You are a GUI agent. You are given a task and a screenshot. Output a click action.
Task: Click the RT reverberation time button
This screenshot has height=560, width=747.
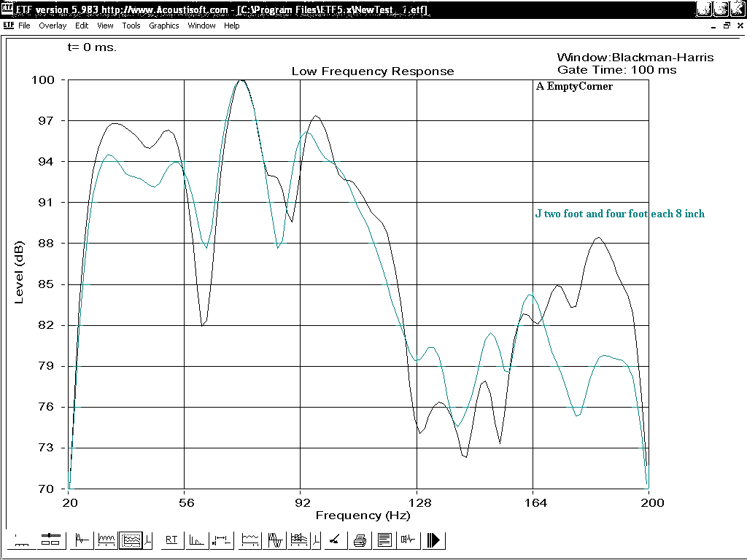(171, 540)
